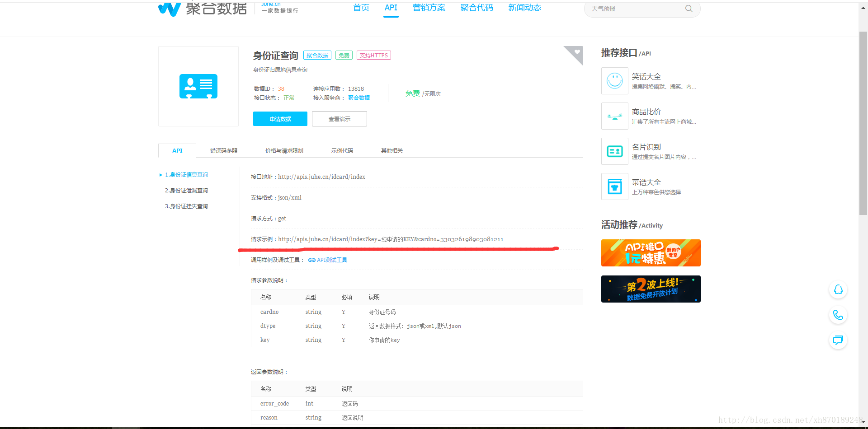This screenshot has width=868, height=429.
Task: Switch to 示例代码 tab
Action: click(x=342, y=151)
